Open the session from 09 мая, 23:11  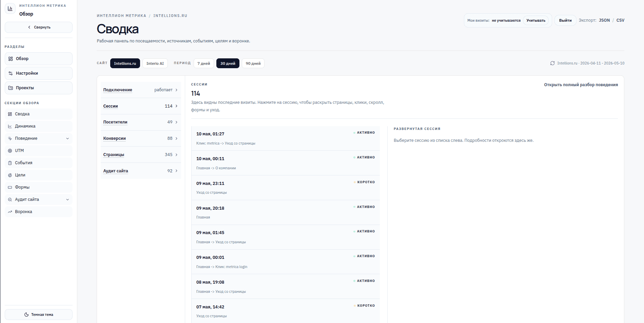286,188
